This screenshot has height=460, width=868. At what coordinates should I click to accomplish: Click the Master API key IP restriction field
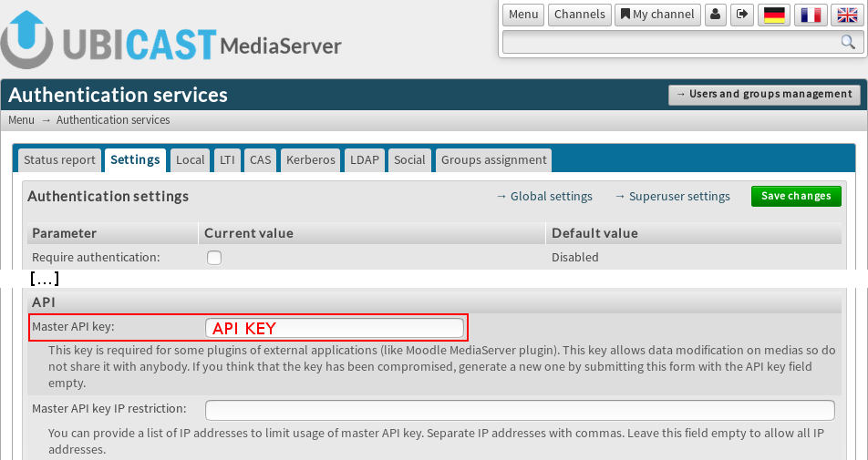pos(520,410)
